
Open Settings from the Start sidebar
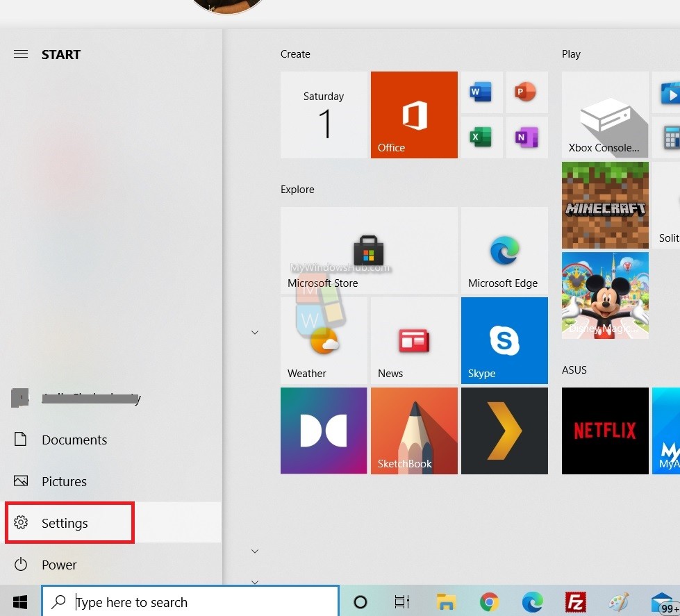coord(110,522)
